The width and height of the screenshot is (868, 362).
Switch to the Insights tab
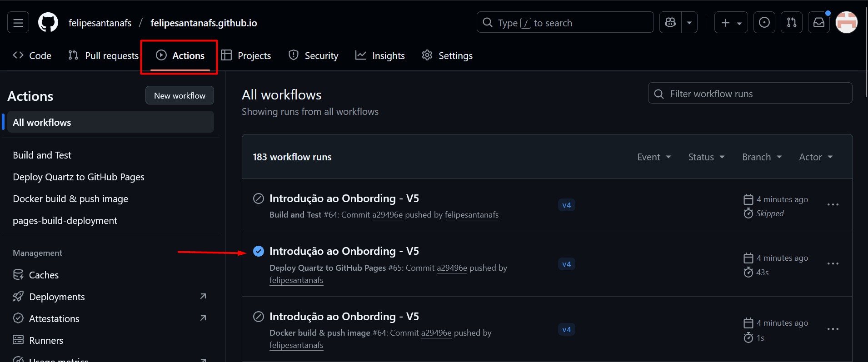380,56
